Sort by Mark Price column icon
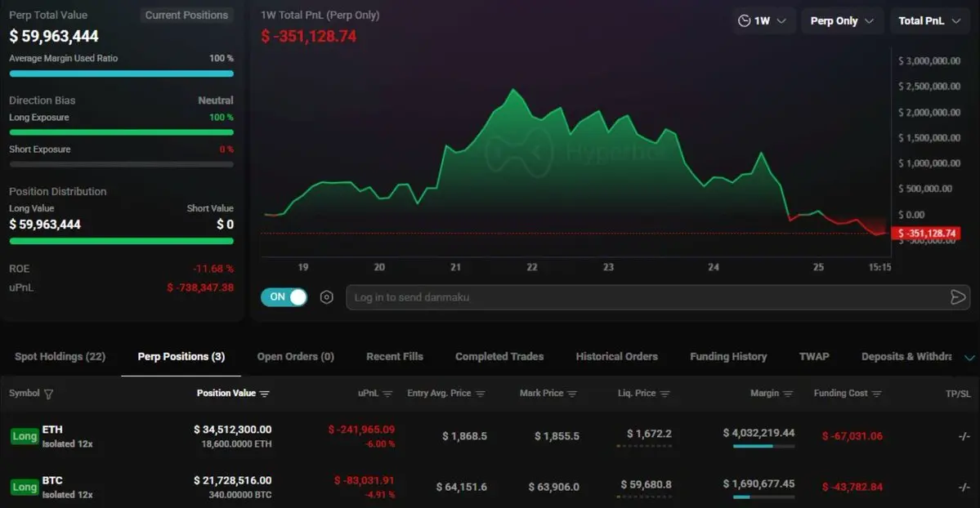 [x=572, y=394]
